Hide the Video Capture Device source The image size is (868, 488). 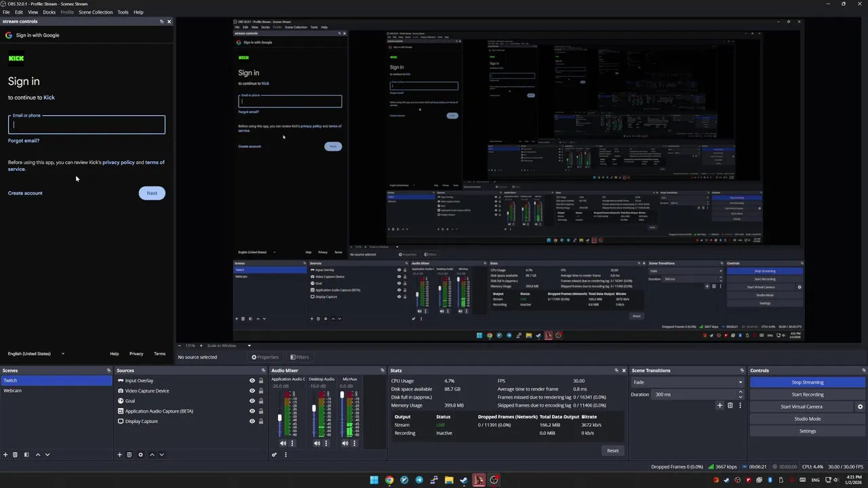(x=252, y=391)
